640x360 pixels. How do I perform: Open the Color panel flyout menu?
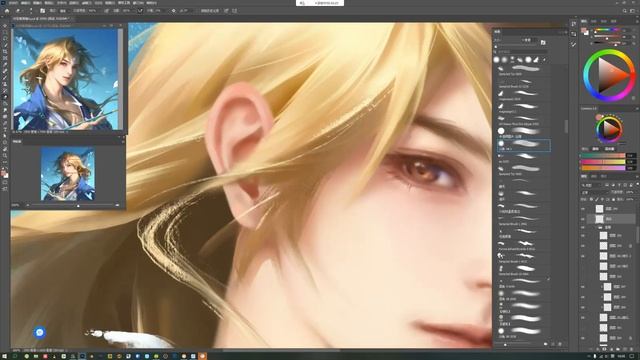click(x=636, y=21)
